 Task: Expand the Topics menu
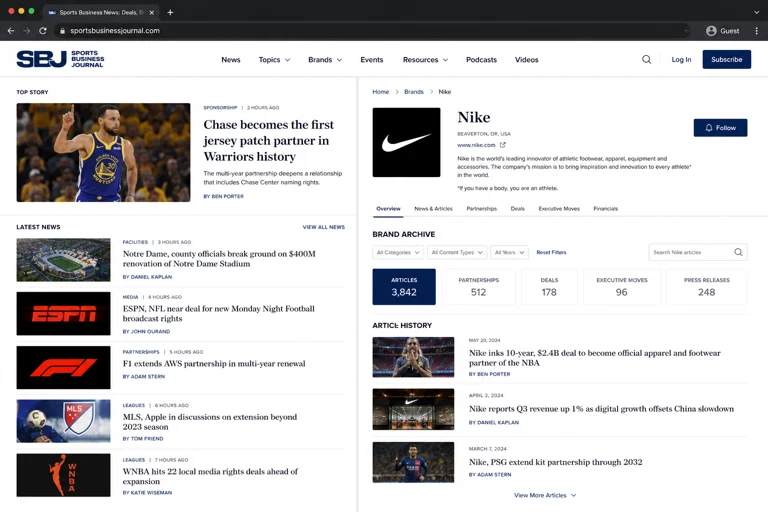click(274, 60)
